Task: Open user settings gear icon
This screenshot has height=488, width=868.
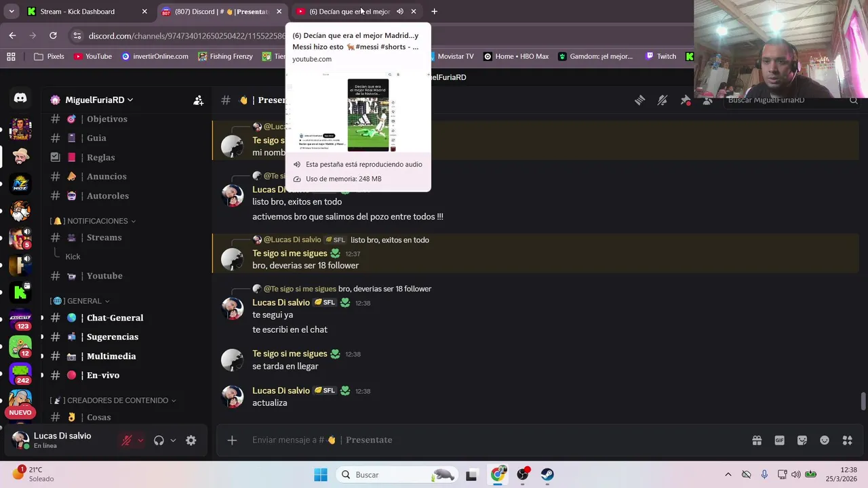Action: pos(191,441)
